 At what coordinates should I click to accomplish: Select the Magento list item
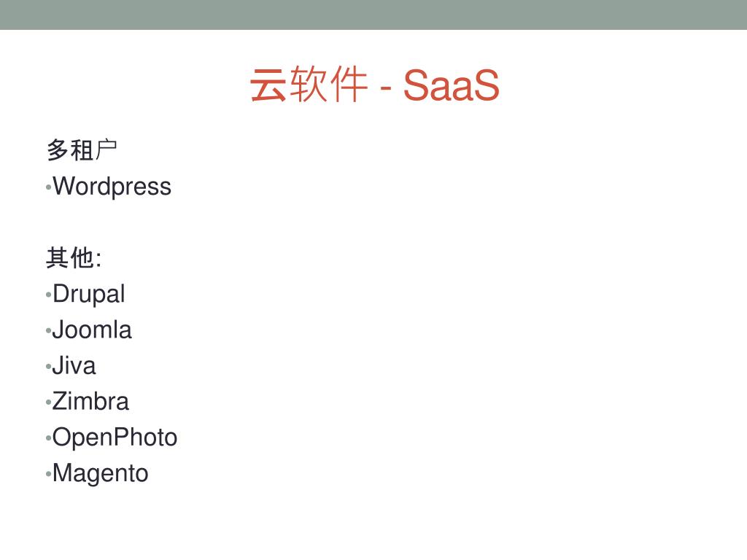101,473
